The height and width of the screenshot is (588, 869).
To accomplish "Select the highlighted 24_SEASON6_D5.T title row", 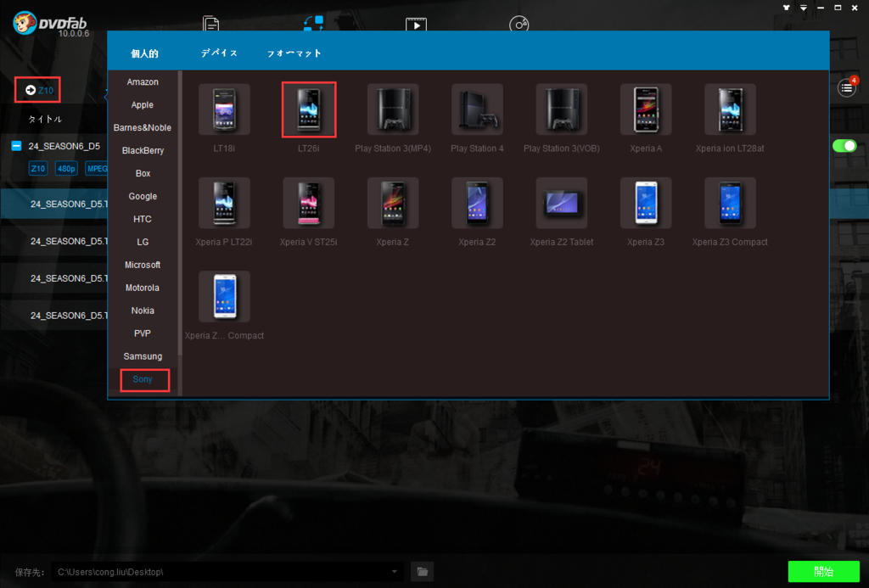I will click(53, 204).
